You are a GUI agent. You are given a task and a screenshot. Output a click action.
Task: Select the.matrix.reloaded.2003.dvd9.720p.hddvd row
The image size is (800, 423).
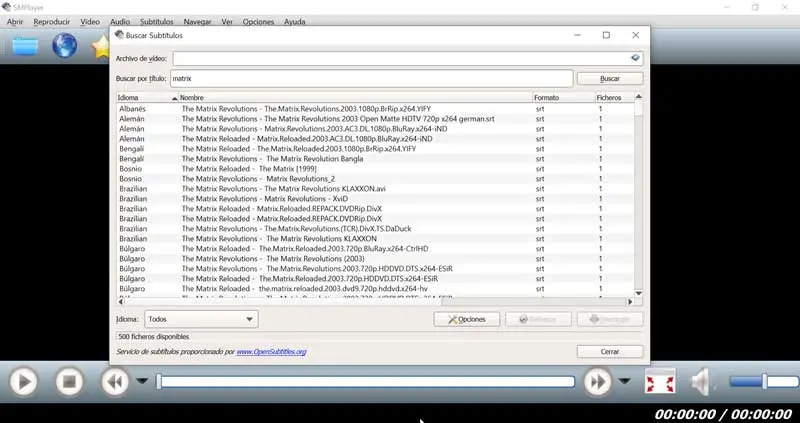(x=375, y=289)
